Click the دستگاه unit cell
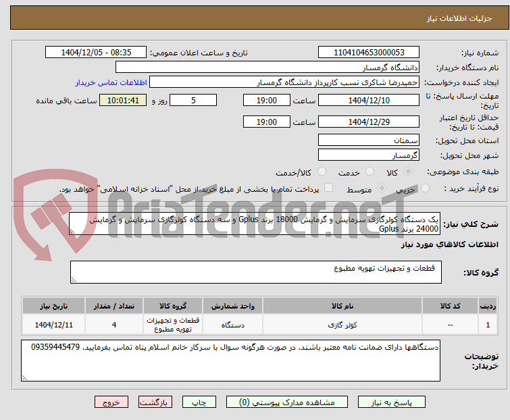Image resolution: width=510 pixels, height=420 pixels. 233,325
